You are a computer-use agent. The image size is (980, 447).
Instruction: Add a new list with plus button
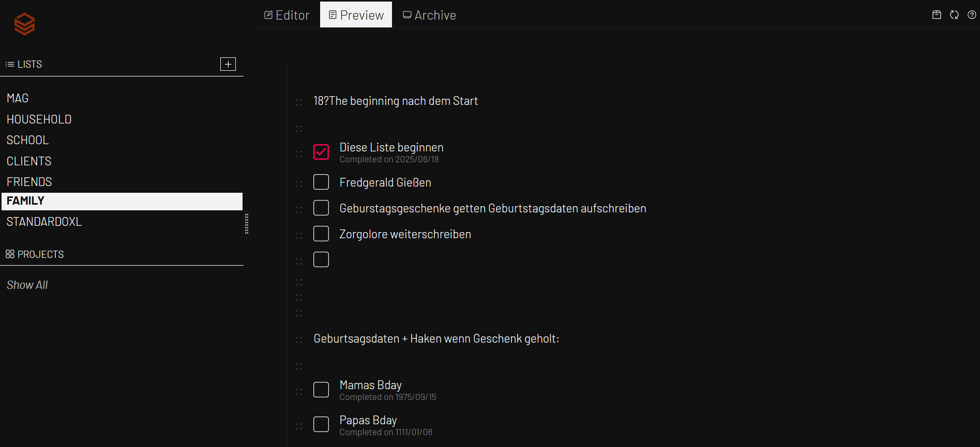click(x=228, y=64)
